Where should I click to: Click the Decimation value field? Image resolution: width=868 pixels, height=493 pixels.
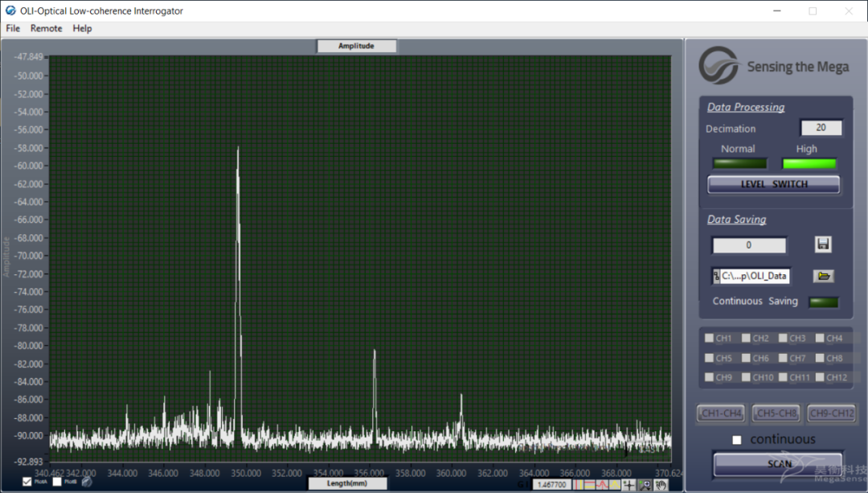coord(821,128)
